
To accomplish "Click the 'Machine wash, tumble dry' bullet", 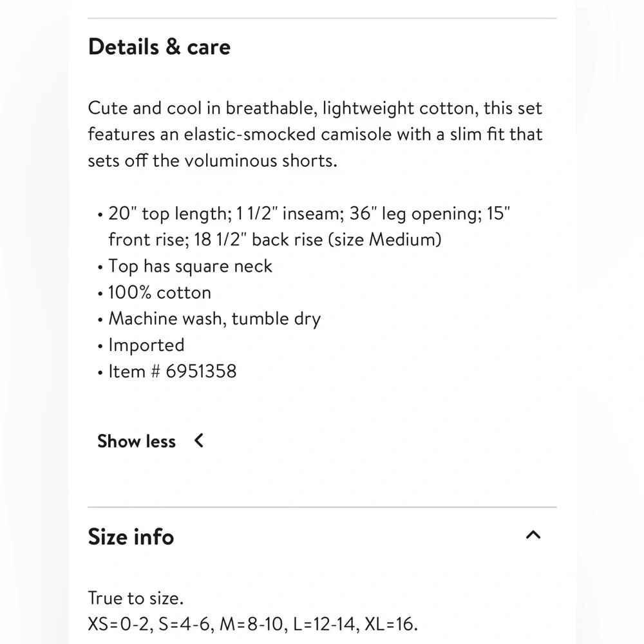I will click(x=214, y=319).
